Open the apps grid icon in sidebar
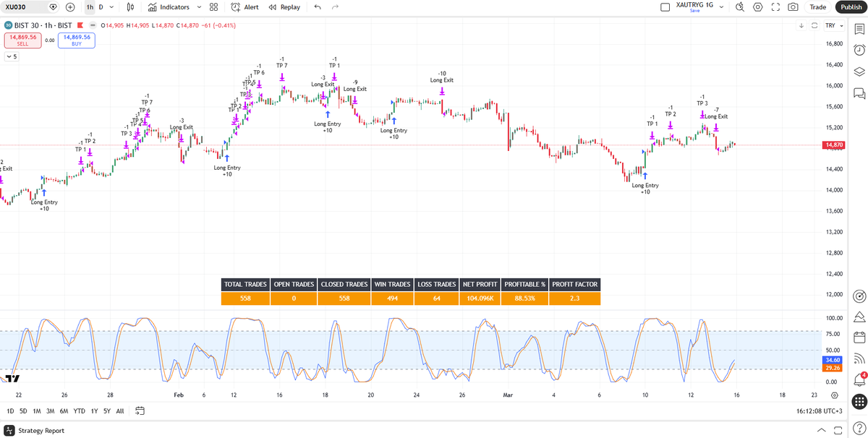 (859, 400)
